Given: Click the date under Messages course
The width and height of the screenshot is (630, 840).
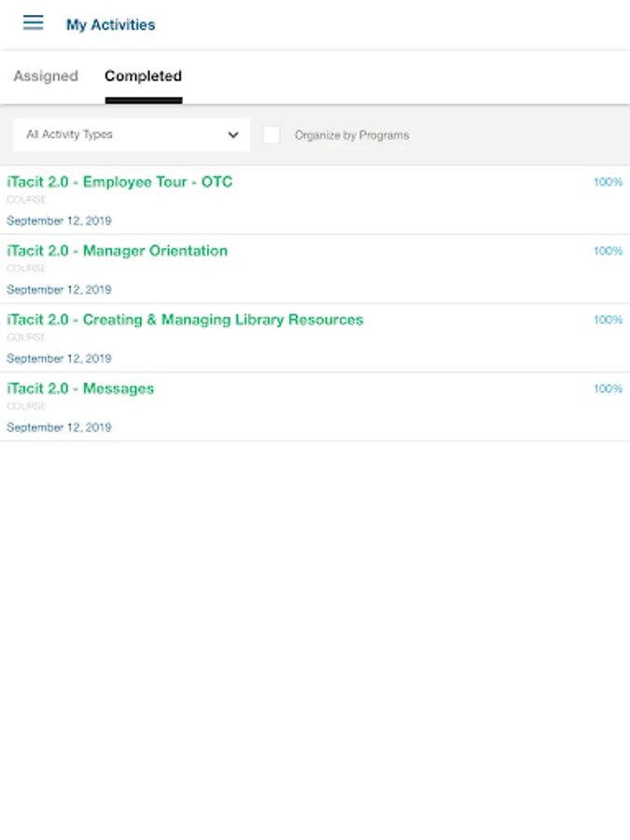Looking at the screenshot, I should (59, 427).
